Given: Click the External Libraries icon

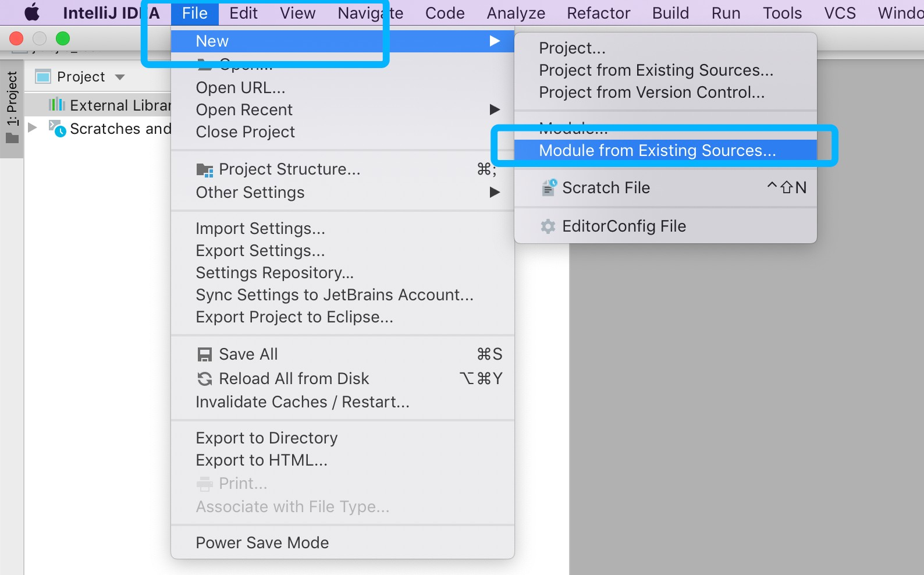Looking at the screenshot, I should (x=57, y=105).
